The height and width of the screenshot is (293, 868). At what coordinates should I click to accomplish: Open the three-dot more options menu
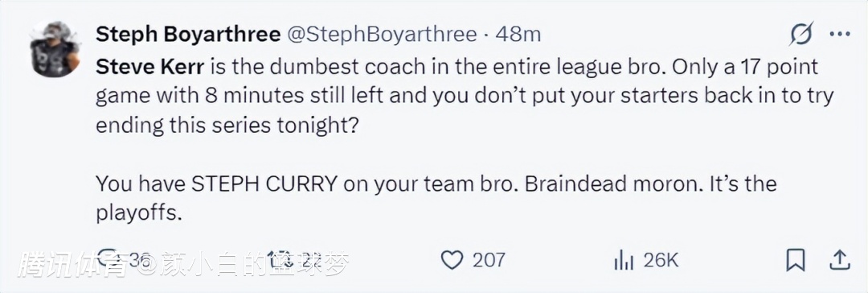pos(840,35)
